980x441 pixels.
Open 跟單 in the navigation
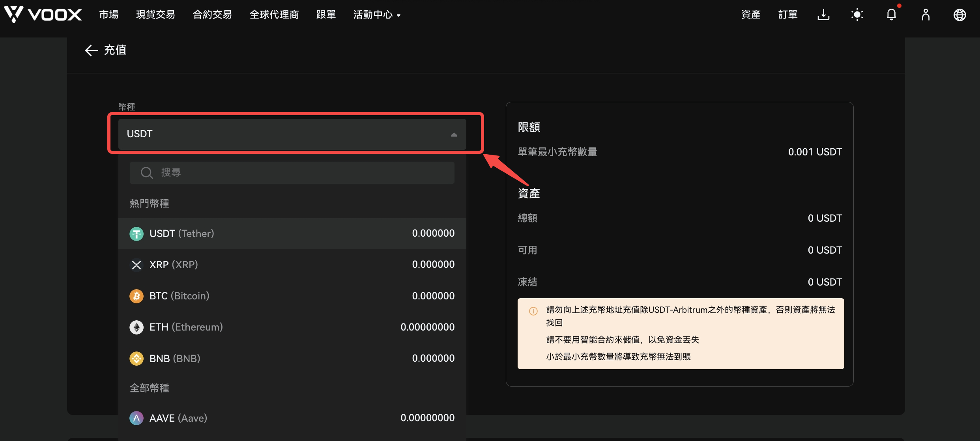326,15
